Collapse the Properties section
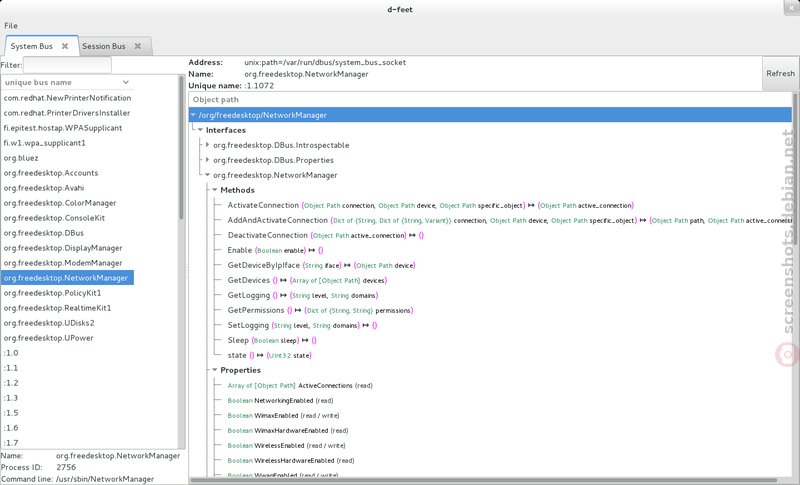The height and width of the screenshot is (485, 800). coord(215,370)
